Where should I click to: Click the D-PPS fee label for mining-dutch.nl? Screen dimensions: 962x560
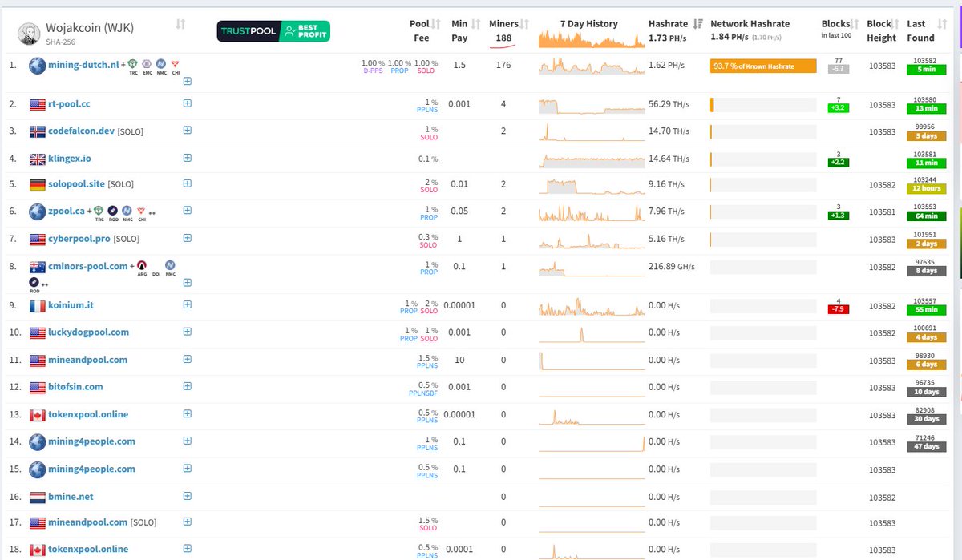372,71
